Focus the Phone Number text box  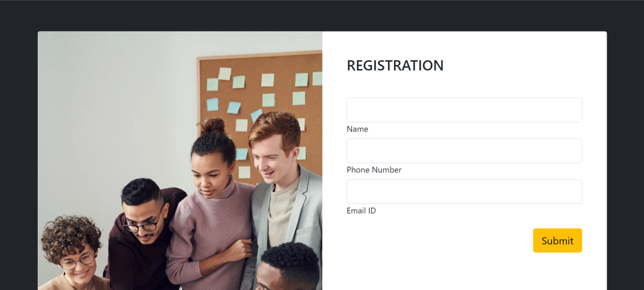[464, 151]
